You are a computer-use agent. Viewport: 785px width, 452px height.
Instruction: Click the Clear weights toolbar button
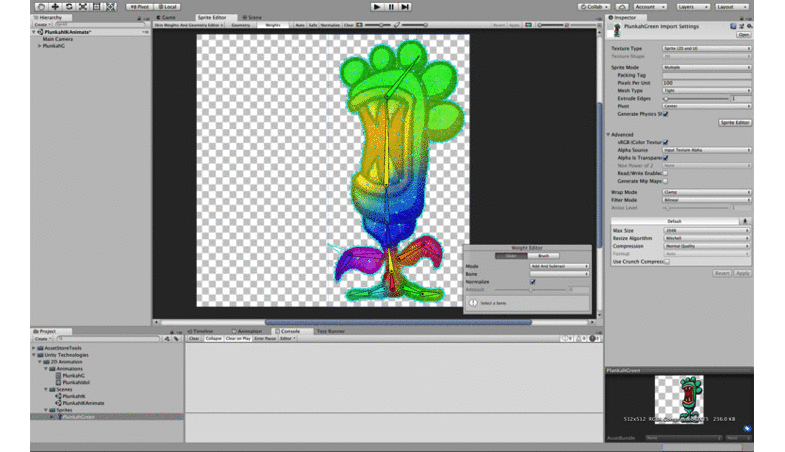348,25
